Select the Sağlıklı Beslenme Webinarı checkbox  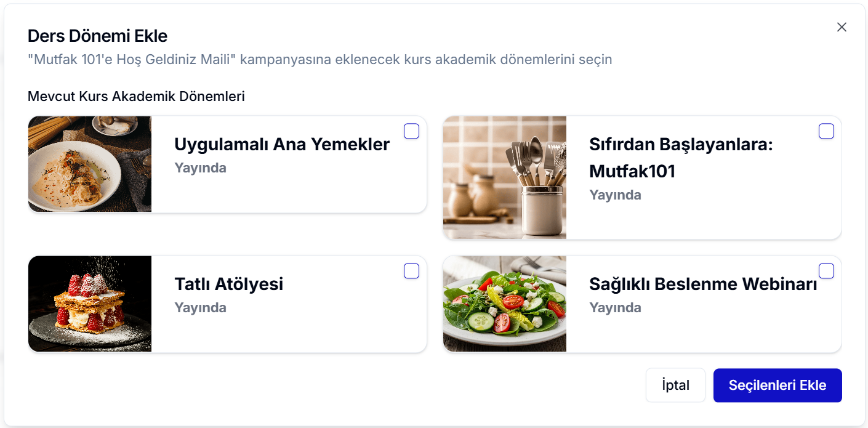pos(826,271)
